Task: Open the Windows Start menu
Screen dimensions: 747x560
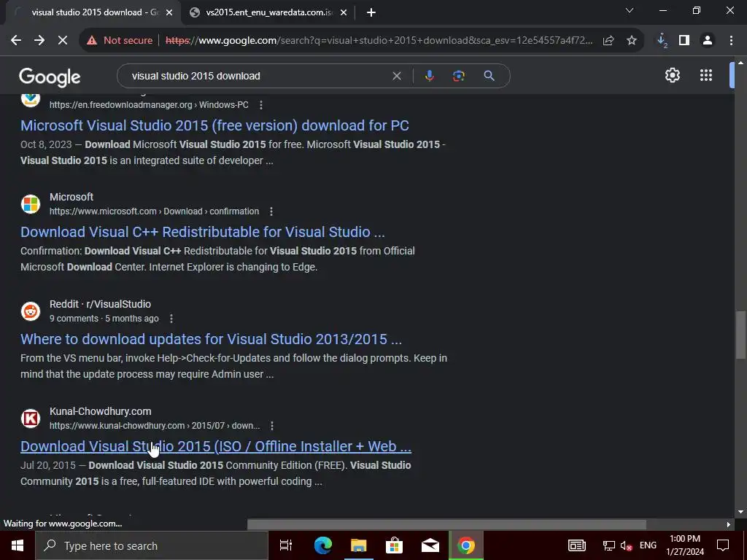Action: 18,545
